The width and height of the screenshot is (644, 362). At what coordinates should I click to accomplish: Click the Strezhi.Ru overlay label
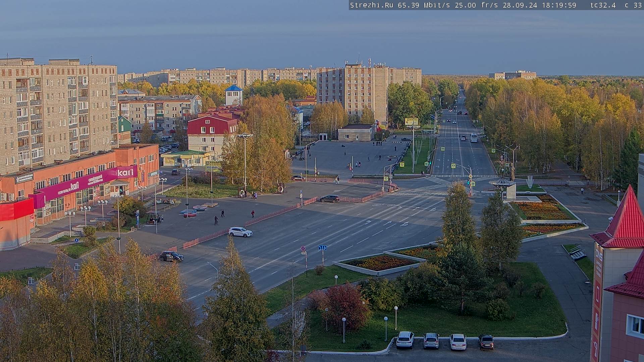[x=372, y=5]
